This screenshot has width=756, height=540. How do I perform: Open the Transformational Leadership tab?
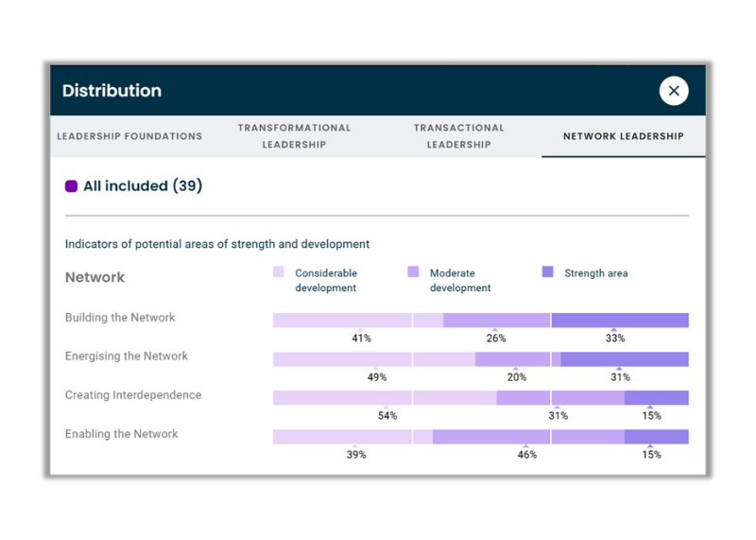click(x=294, y=136)
